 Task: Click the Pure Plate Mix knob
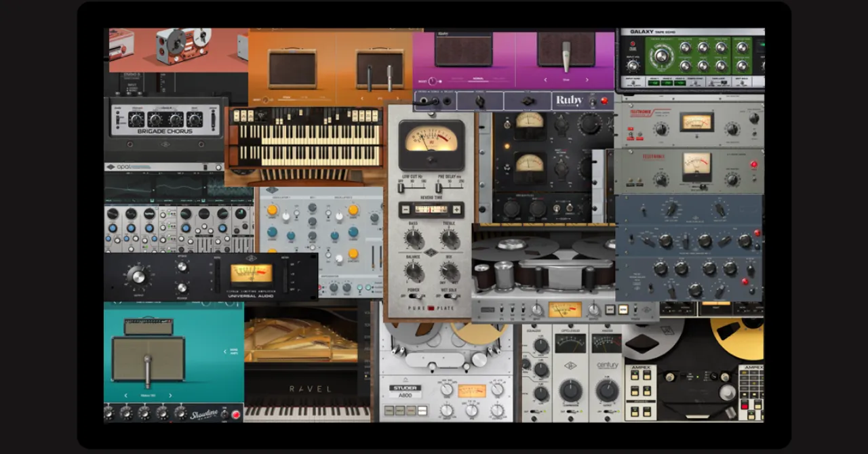449,272
